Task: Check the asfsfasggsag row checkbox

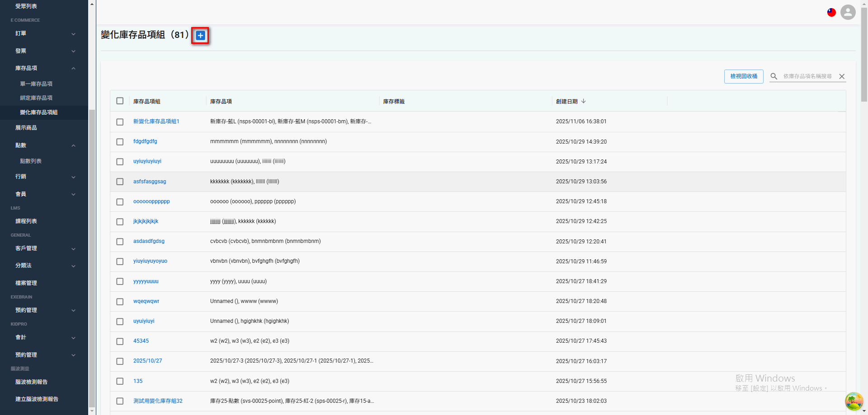Action: [120, 182]
